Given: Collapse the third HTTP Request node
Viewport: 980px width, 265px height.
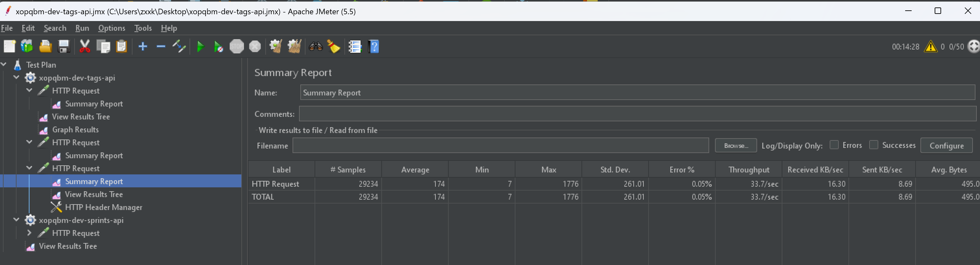Looking at the screenshot, I should coord(29,168).
